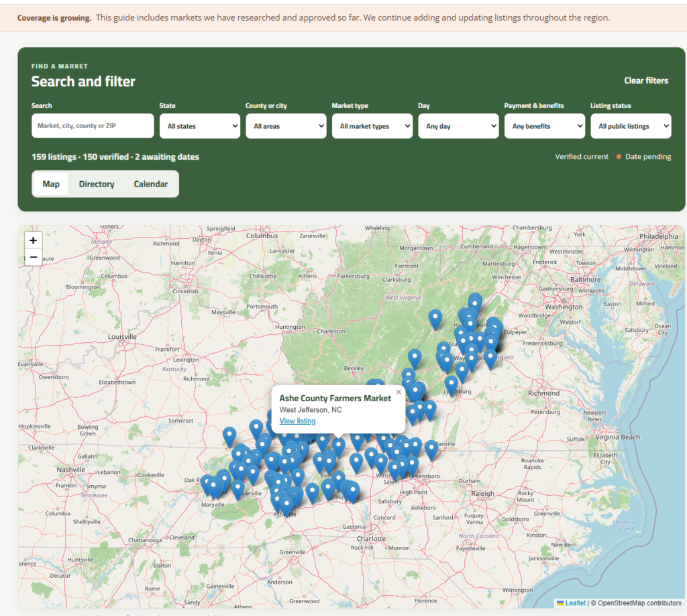This screenshot has width=687, height=616.
Task: Zoom out on the map
Action: [33, 257]
